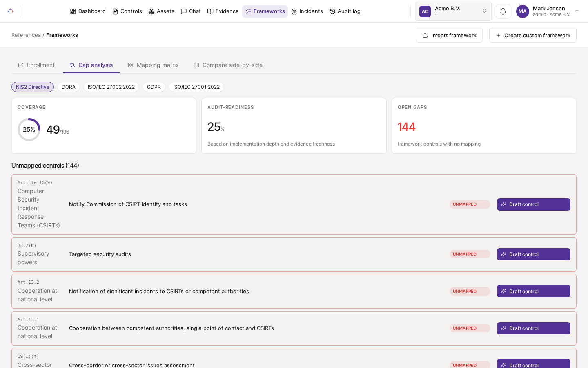Viewport: 588px width, 368px height.
Task: Open the Mapping matrix tab
Action: click(x=153, y=65)
